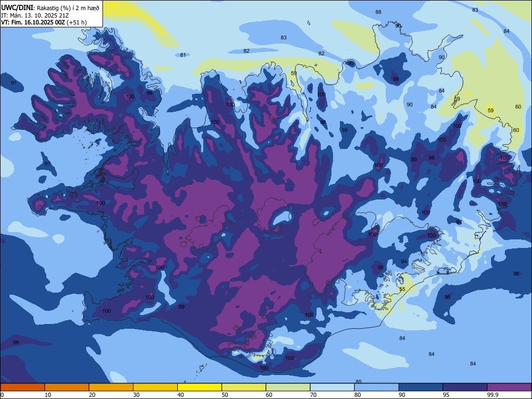Screen dimensions: 532x399
Task: Click the pale blue 70–80 legend swatch
Action: (x=332, y=387)
